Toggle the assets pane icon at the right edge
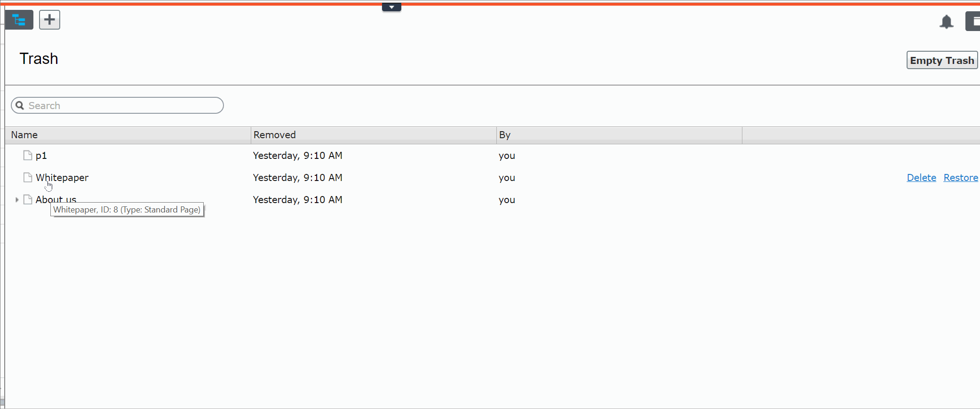 (x=973, y=22)
